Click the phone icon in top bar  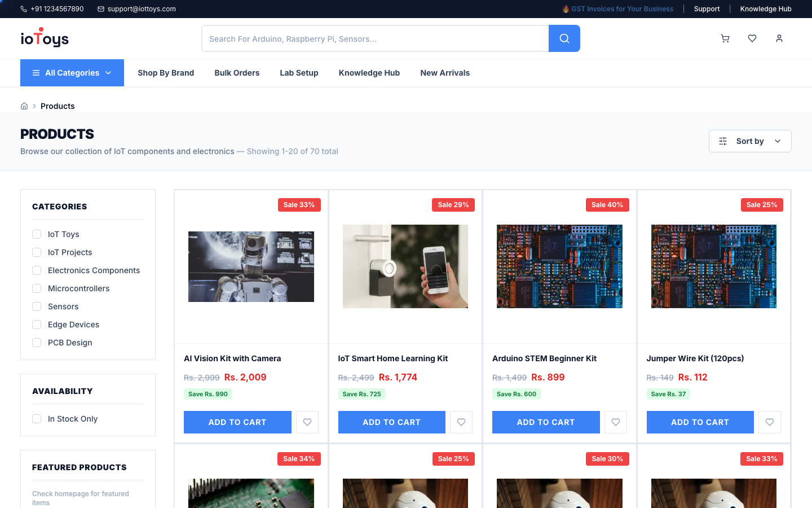pyautogui.click(x=24, y=9)
